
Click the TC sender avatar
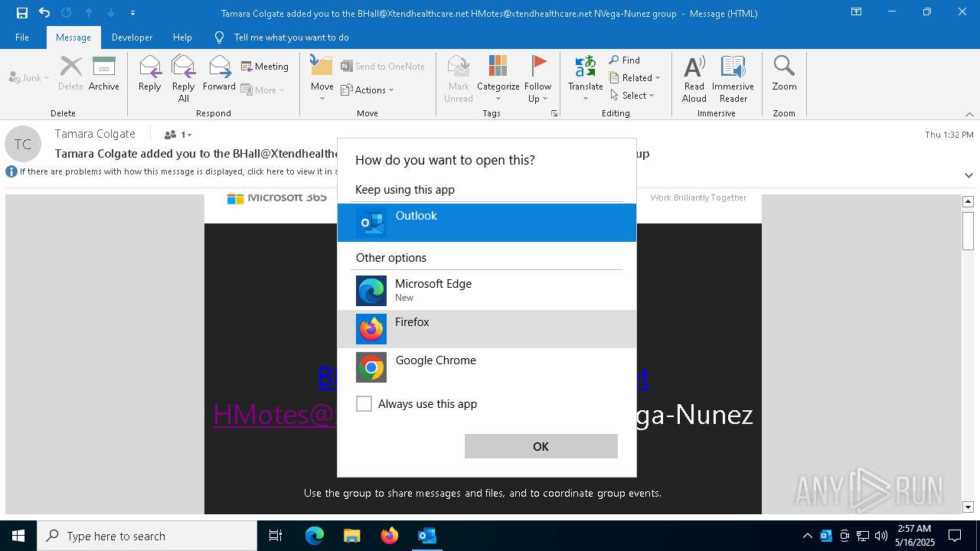pyautogui.click(x=23, y=144)
